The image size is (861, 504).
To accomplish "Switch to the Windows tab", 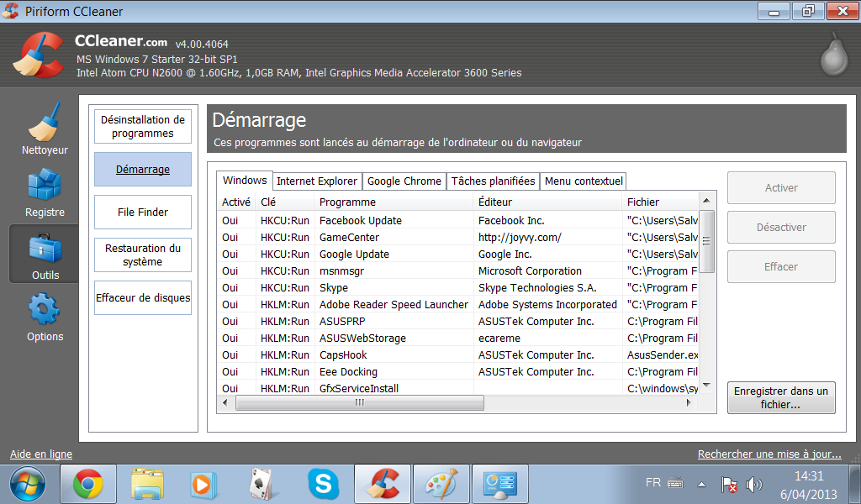I will (x=245, y=181).
